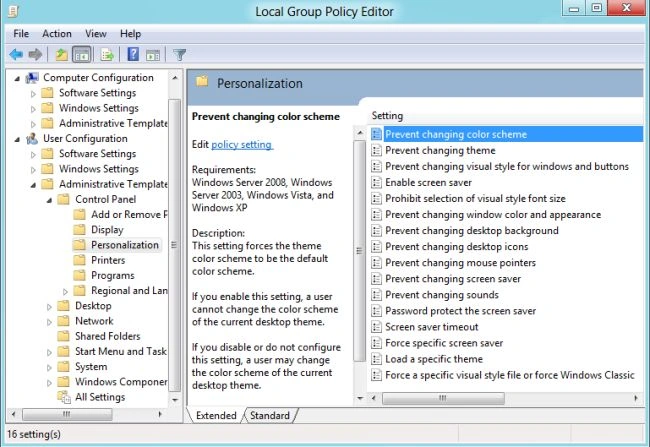Click the description pane vertical scrollbar thumb
Image resolution: width=650 pixels, height=447 pixels.
359,251
